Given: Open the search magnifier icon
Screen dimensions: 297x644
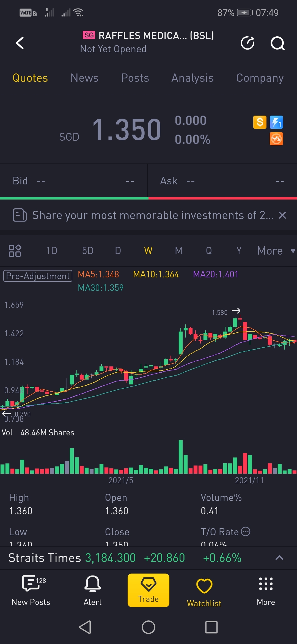Looking at the screenshot, I should point(277,43).
